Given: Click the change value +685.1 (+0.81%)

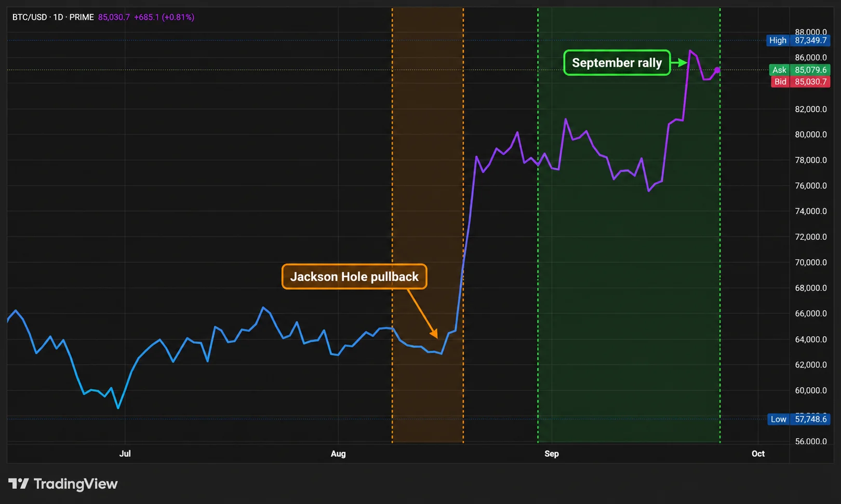Looking at the screenshot, I should click(x=164, y=17).
